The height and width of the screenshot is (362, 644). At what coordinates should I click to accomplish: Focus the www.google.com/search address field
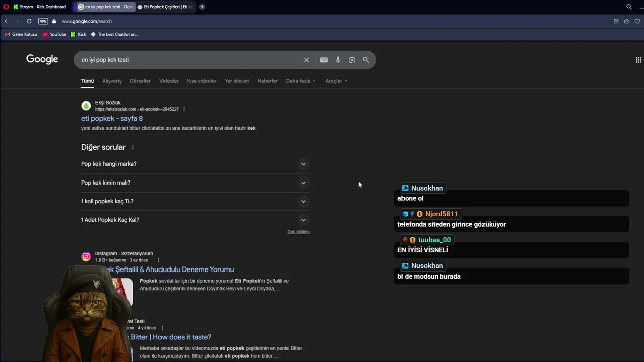pos(87,21)
